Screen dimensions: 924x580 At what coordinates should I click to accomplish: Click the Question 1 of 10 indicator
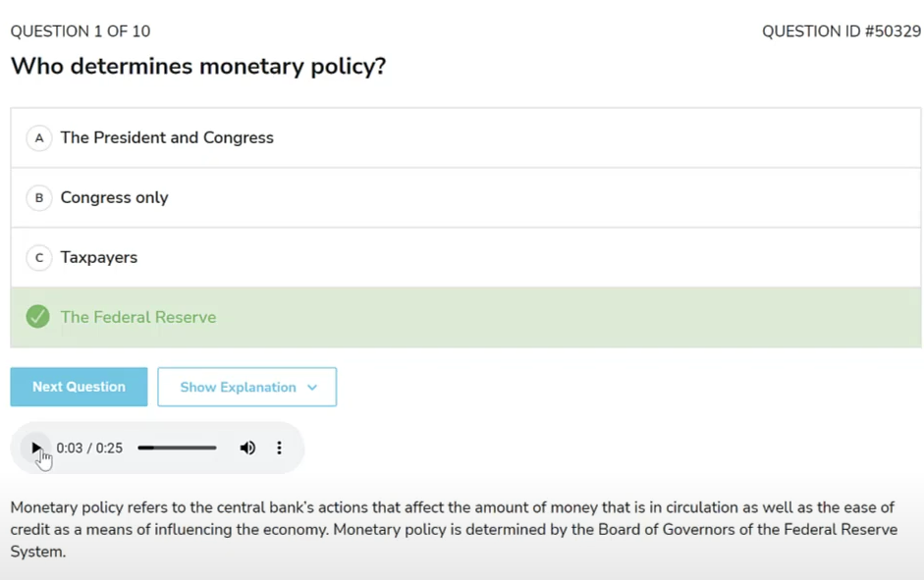(x=81, y=31)
